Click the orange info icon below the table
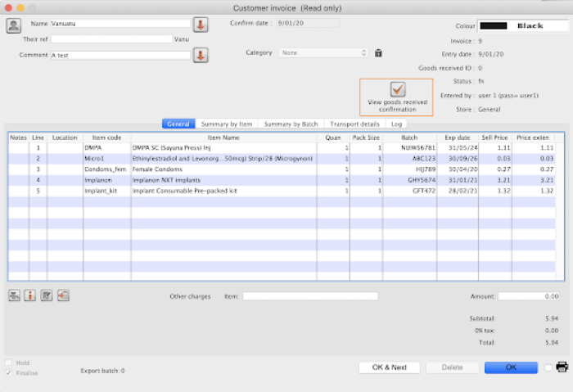The width and height of the screenshot is (573, 392). pyautogui.click(x=30, y=295)
